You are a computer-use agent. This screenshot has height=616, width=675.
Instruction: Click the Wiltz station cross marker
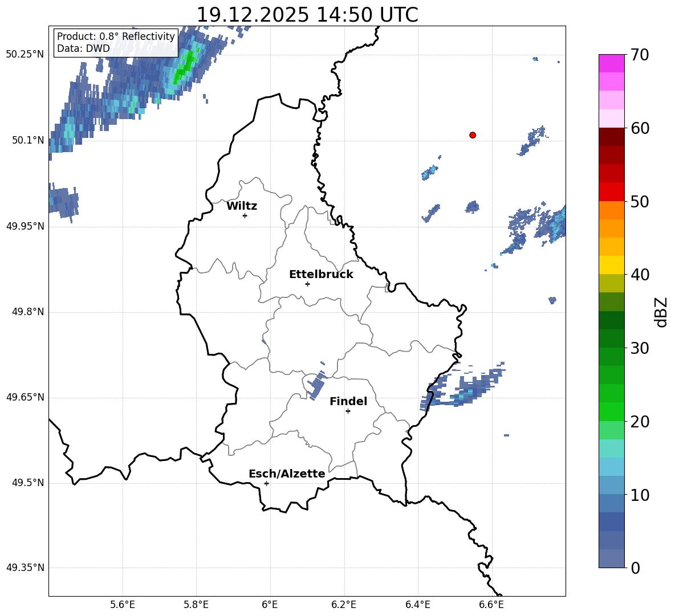245,215
